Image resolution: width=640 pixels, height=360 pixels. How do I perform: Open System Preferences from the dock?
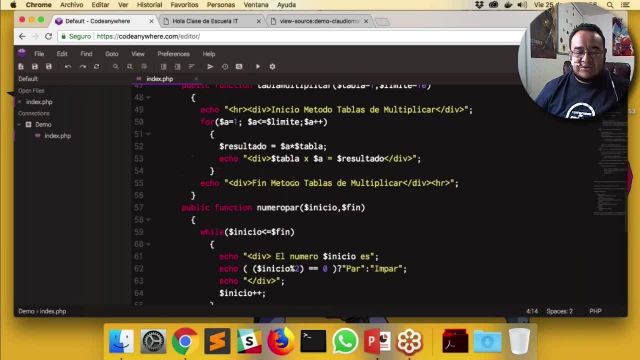pos(153,341)
